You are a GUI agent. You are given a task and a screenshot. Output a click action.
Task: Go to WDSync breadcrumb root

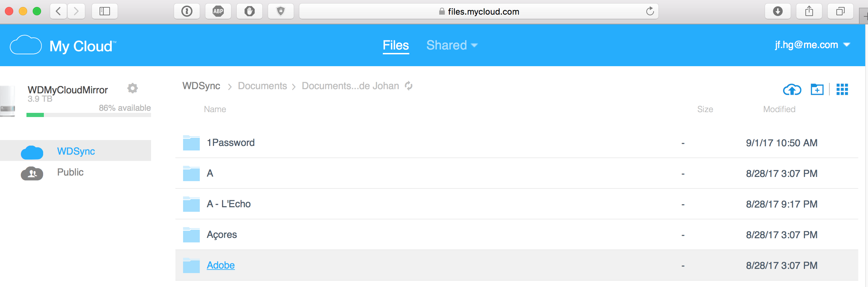click(x=201, y=86)
